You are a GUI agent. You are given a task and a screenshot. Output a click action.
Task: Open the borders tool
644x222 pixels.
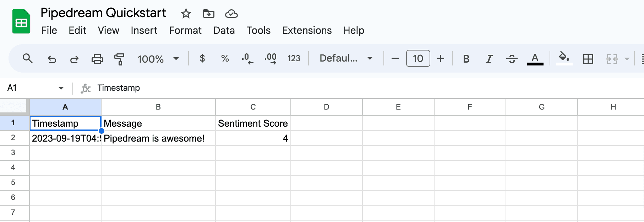coord(588,59)
